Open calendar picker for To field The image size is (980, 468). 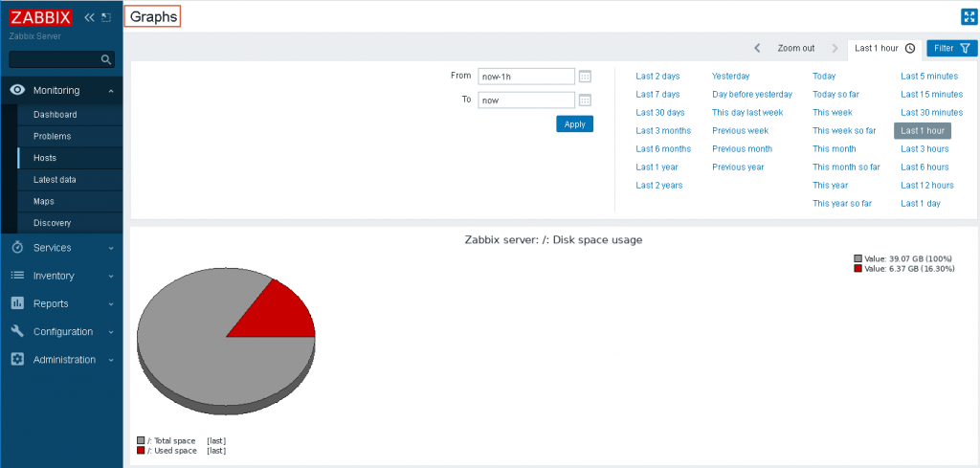(x=585, y=100)
